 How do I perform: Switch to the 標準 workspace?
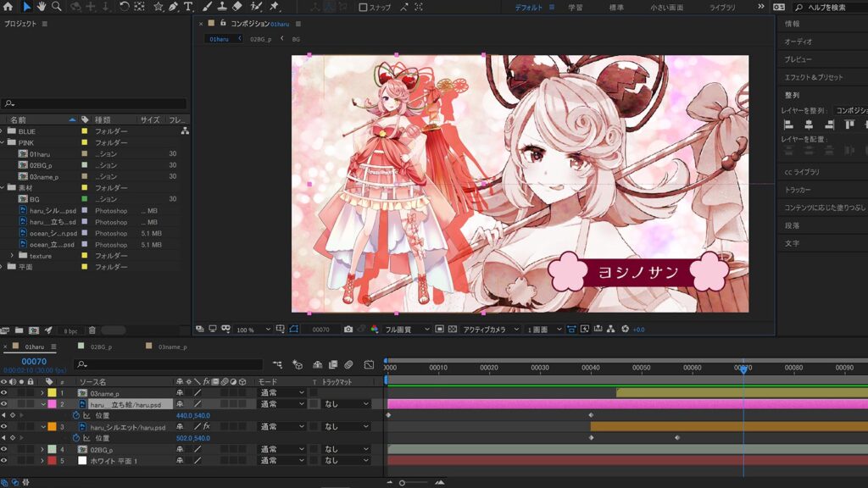tap(616, 7)
